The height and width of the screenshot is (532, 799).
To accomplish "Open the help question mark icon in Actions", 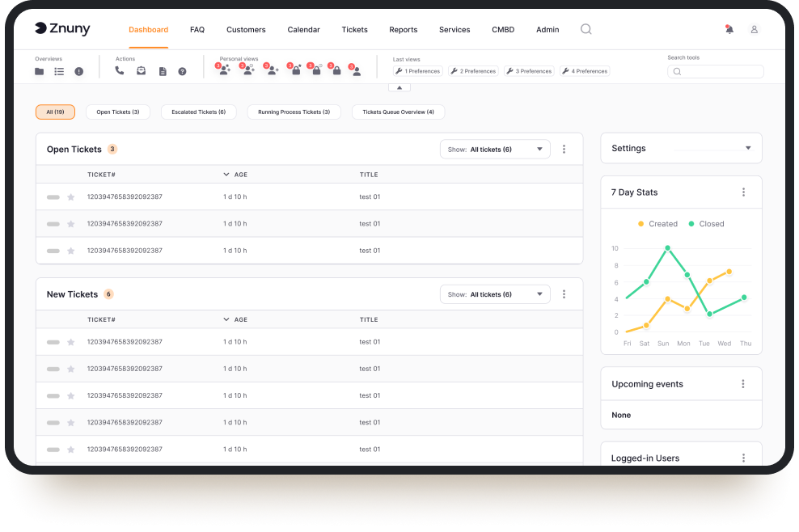I will (182, 71).
